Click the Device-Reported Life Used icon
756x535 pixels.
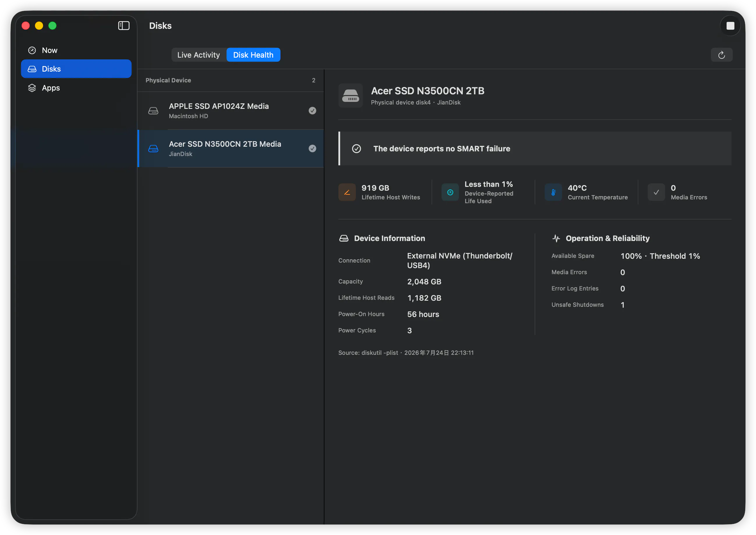(450, 192)
